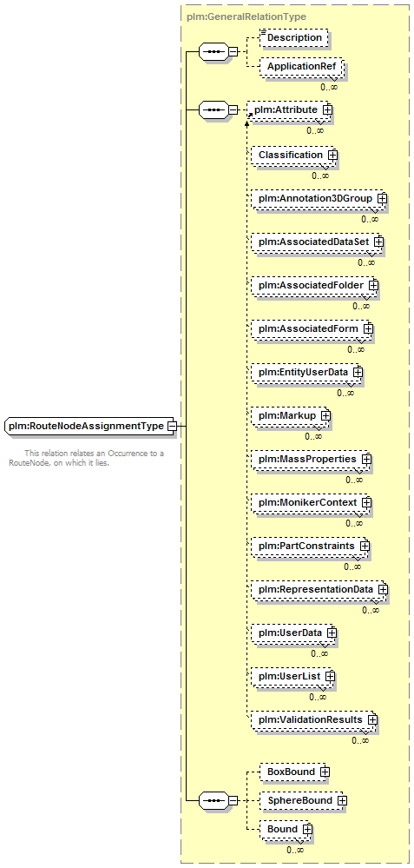The height and width of the screenshot is (868, 414).
Task: Click the first sequence compositor icon near Description
Action: click(213, 52)
